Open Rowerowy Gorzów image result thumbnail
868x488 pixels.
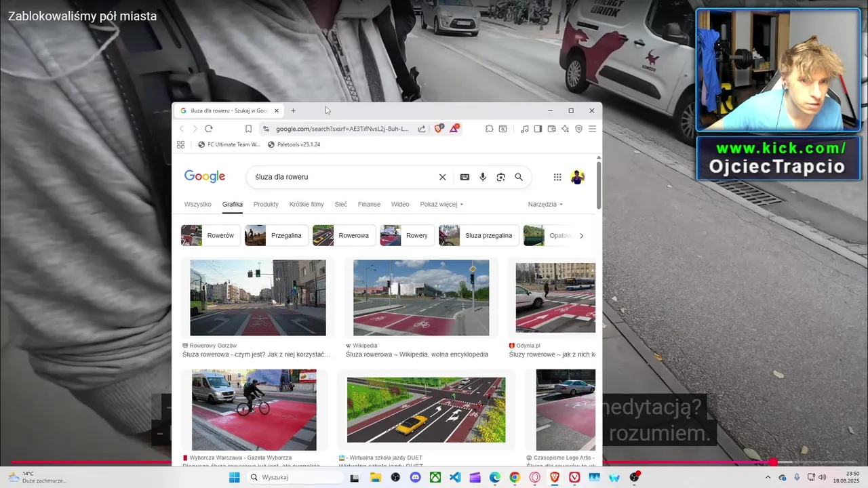click(258, 298)
